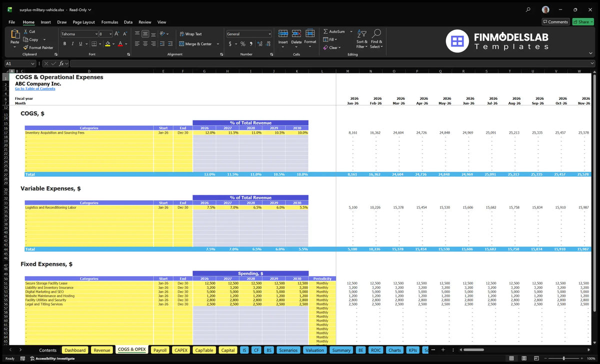Viewport: 600px width, 364px height.
Task: Search with title bar magnifier
Action: click(x=528, y=9)
